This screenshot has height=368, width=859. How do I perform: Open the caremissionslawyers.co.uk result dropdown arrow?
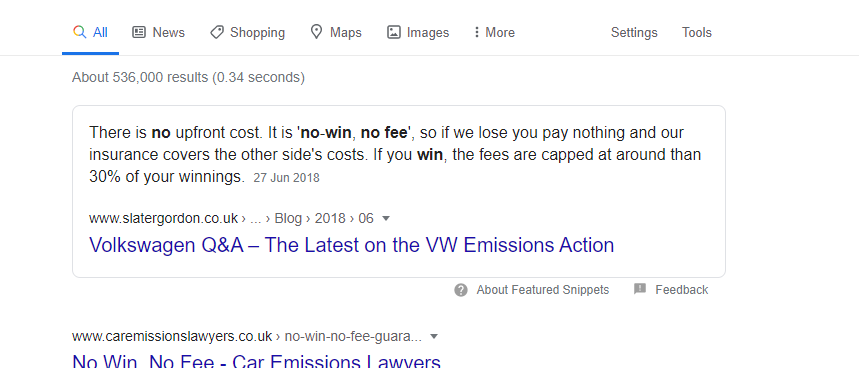(434, 336)
